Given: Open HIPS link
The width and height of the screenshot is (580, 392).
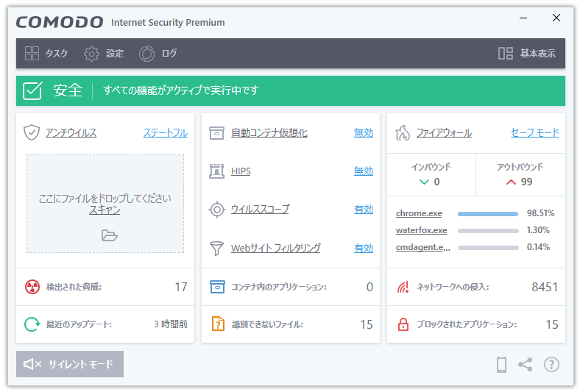Looking at the screenshot, I should point(241,171).
